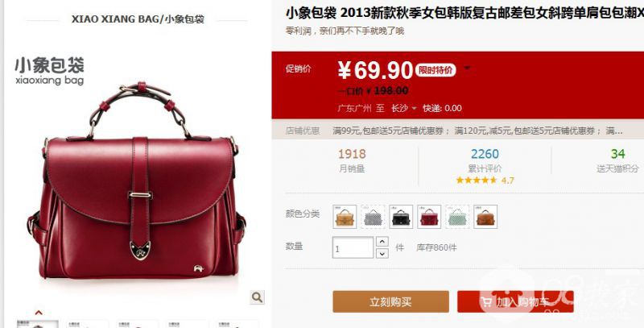Select the mint green unavailable color option

click(x=457, y=217)
